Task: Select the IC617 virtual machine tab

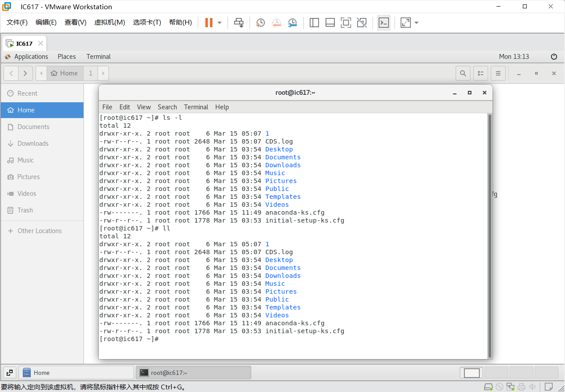Action: [24, 43]
